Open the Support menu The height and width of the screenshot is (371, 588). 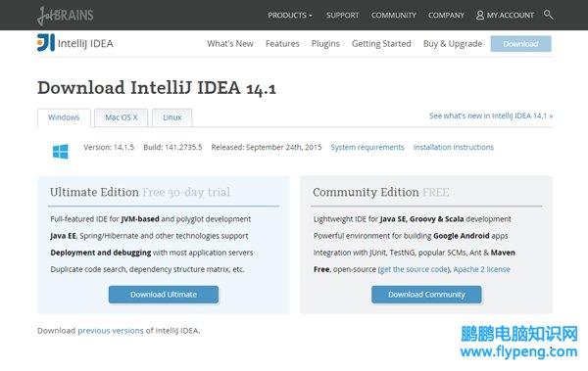[342, 16]
